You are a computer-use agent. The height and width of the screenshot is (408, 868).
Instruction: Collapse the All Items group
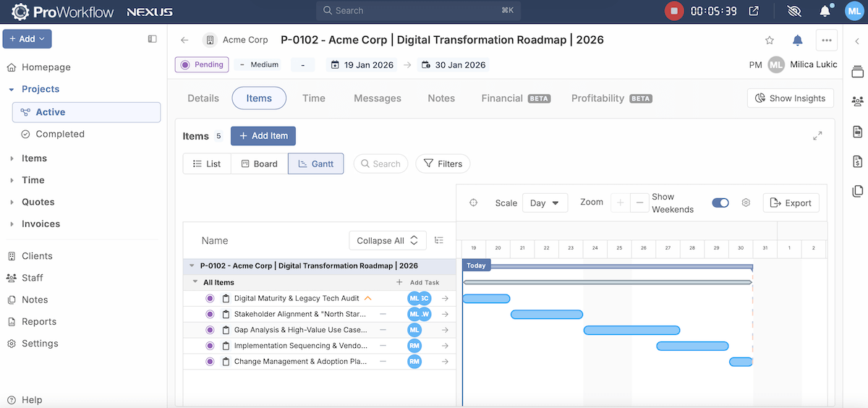tap(195, 282)
